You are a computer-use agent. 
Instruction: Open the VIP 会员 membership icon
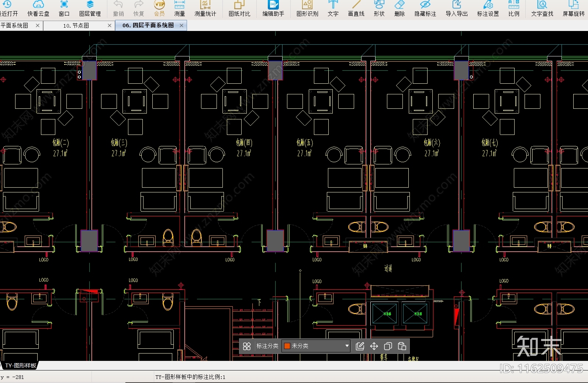(159, 9)
